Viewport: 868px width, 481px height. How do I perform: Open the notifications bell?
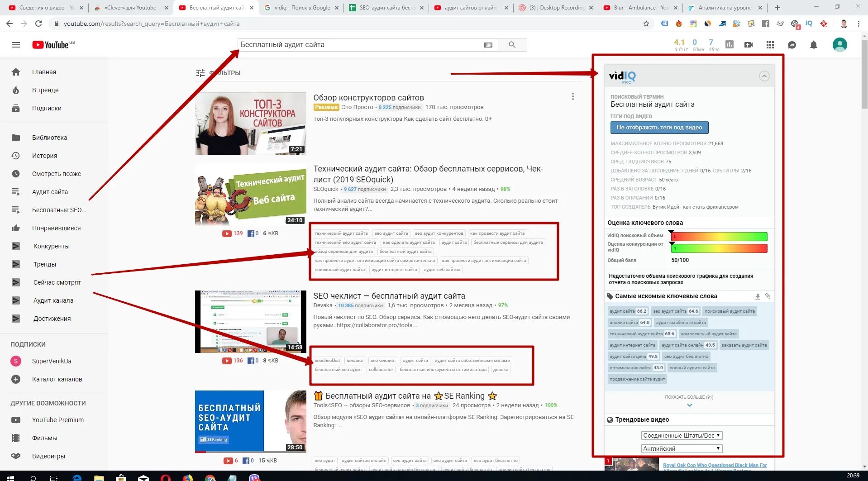pos(814,45)
